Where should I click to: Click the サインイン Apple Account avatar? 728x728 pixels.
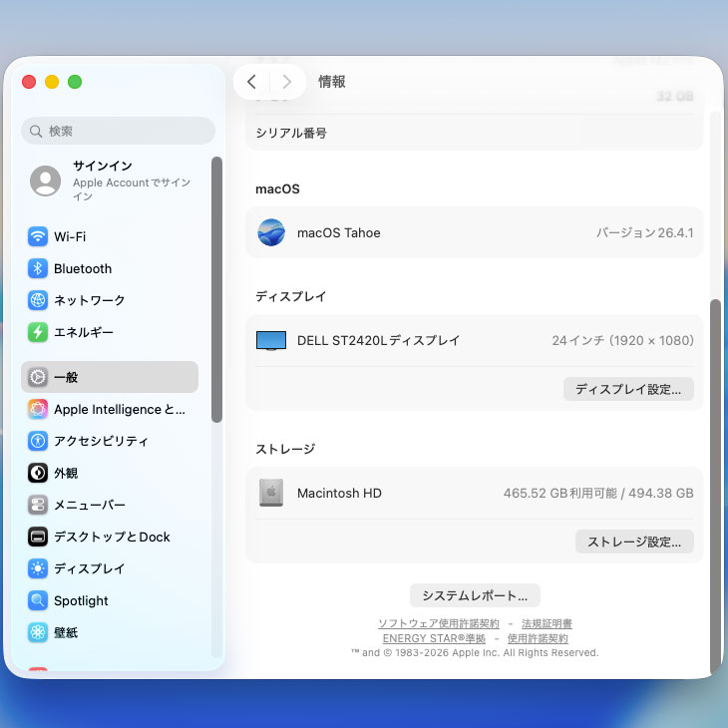45,181
